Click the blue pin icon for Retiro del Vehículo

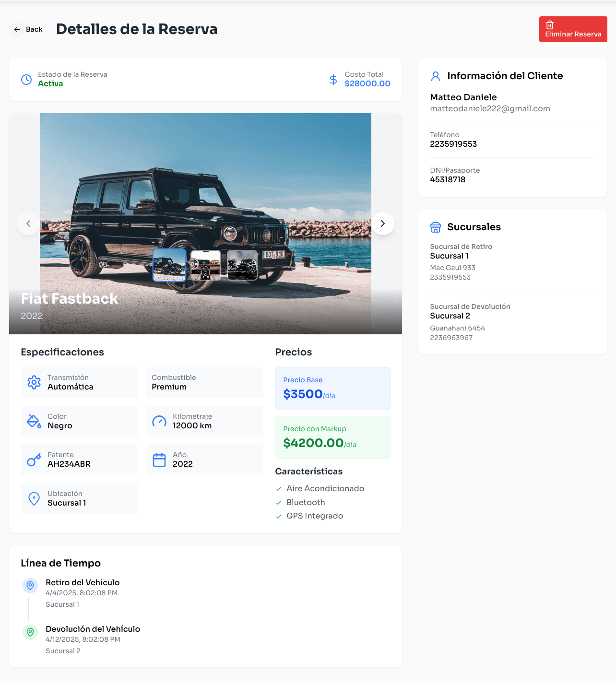[x=30, y=586]
